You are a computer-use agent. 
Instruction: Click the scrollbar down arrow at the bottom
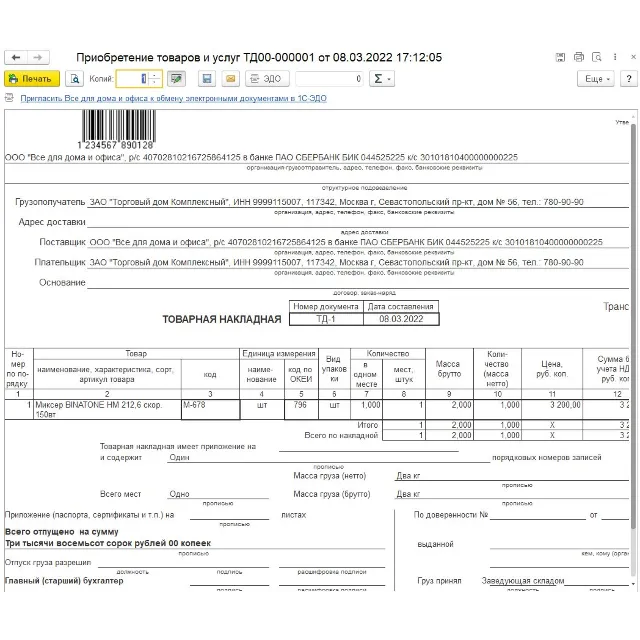pyautogui.click(x=633, y=584)
